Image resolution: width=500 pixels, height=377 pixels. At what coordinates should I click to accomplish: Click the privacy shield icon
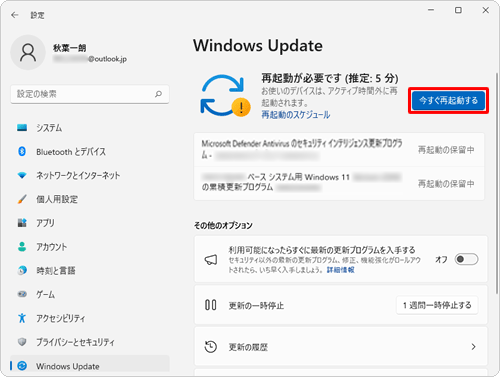coord(22,342)
